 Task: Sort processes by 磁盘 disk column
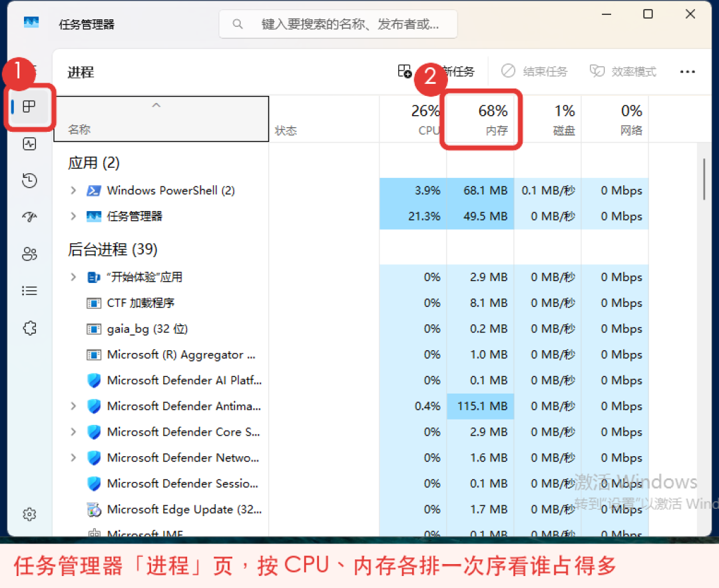pyautogui.click(x=547, y=119)
